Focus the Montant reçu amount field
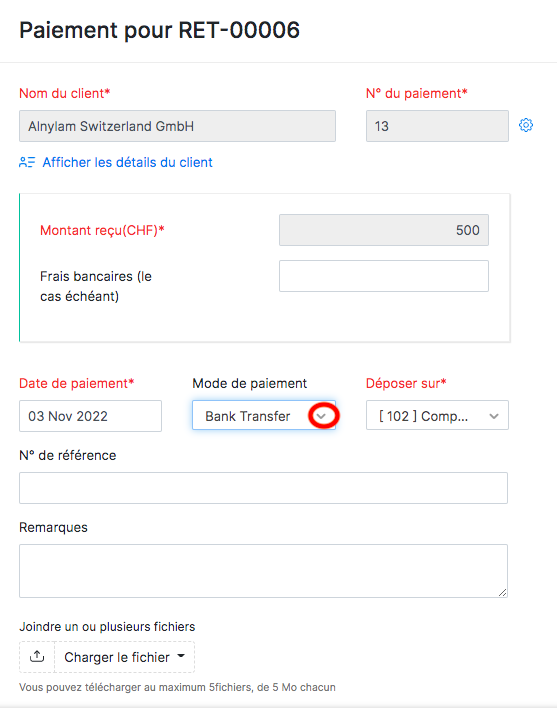Image resolution: width=557 pixels, height=708 pixels. (384, 230)
